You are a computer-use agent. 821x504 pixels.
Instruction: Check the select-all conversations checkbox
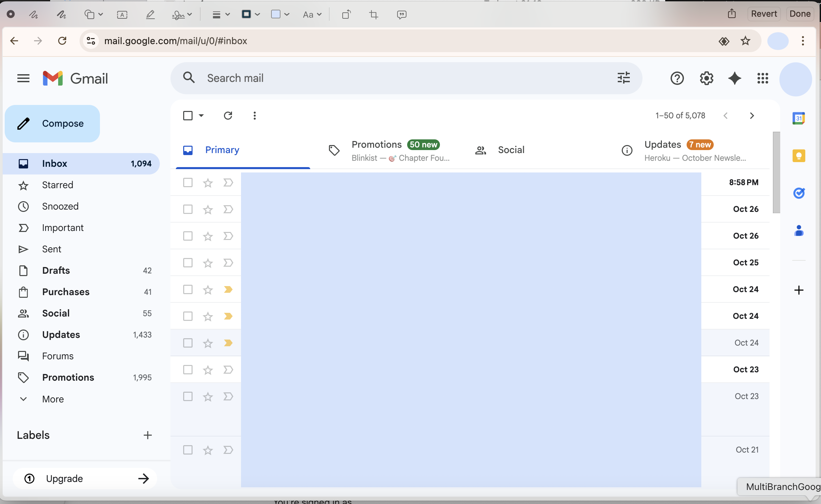[x=188, y=115]
